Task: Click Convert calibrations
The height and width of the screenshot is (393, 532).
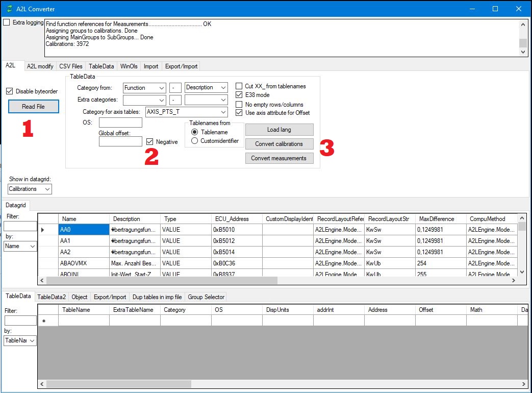Action: pos(279,143)
